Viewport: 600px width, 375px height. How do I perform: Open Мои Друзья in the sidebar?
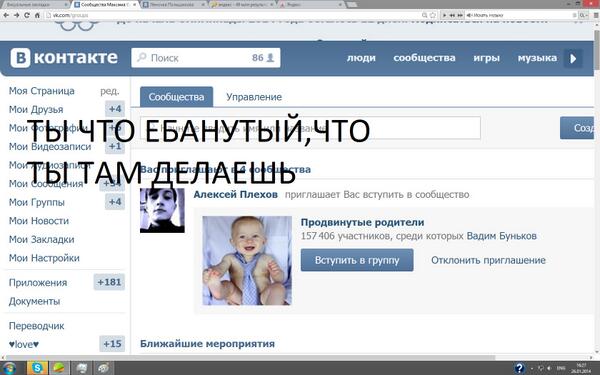point(36,109)
